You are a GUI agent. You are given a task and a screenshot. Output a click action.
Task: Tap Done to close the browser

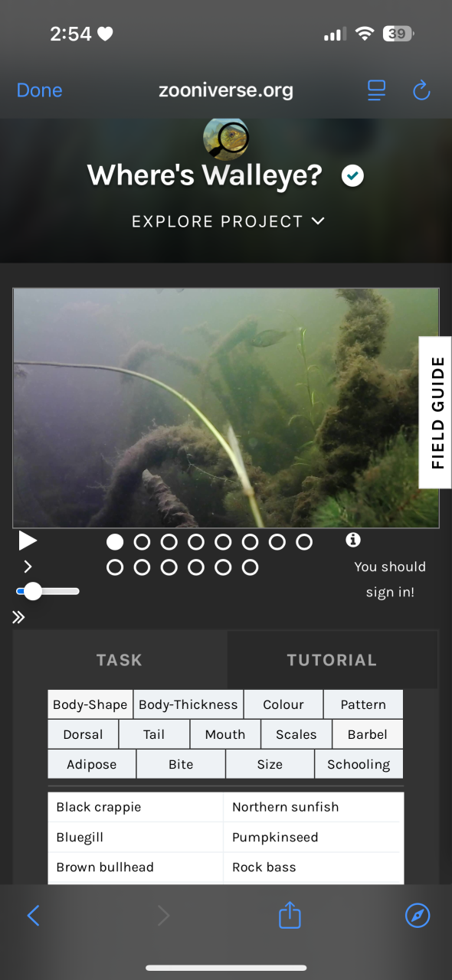pos(39,90)
